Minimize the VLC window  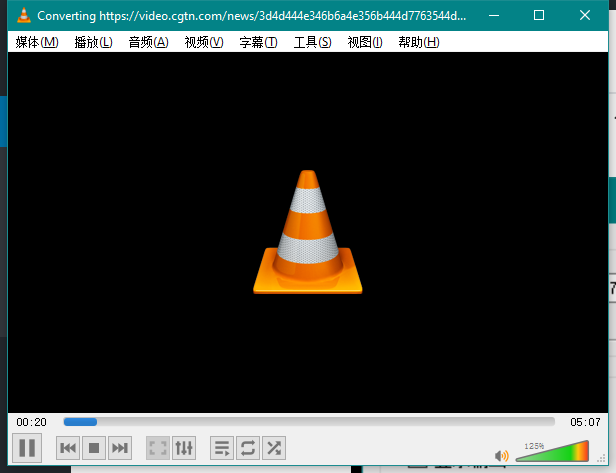[x=494, y=15]
